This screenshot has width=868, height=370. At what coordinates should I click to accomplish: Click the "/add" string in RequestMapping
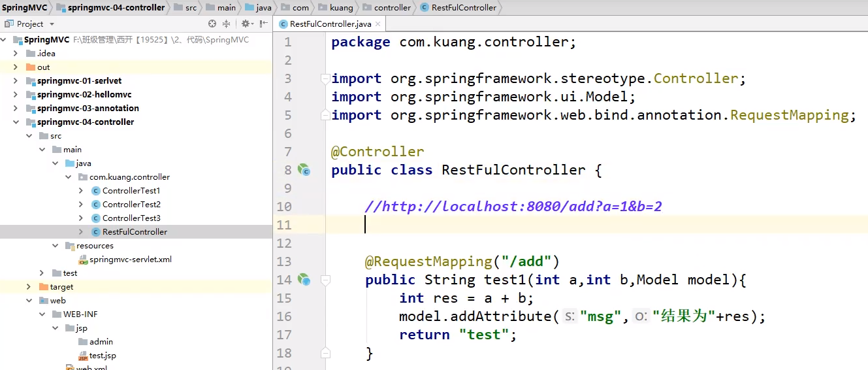(527, 261)
